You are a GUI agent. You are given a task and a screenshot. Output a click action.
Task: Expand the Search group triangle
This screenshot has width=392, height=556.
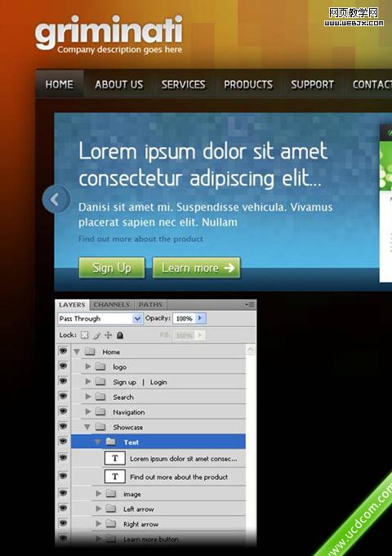click(88, 397)
